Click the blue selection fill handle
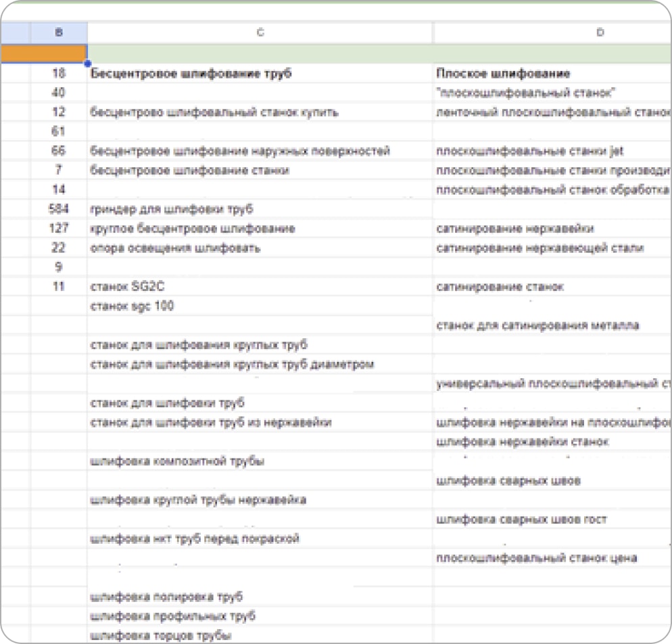The width and height of the screenshot is (672, 644). click(88, 64)
